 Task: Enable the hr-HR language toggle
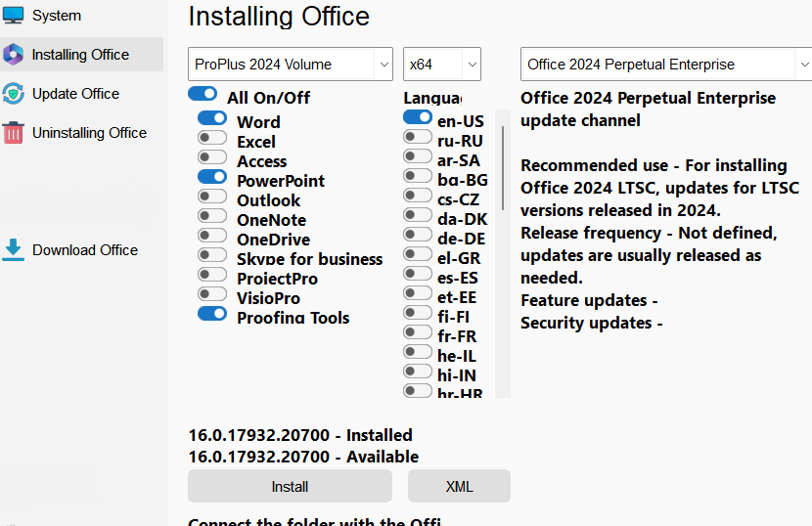(x=418, y=390)
